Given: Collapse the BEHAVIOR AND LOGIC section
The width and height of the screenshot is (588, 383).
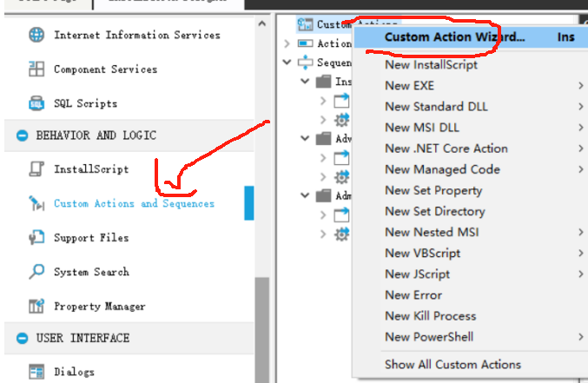Looking at the screenshot, I should click(22, 135).
